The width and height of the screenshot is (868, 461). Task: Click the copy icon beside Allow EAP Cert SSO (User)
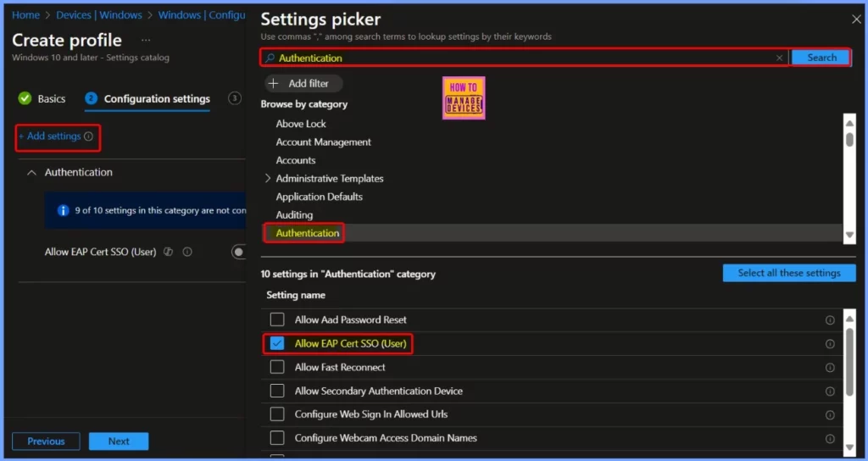pyautogui.click(x=169, y=252)
